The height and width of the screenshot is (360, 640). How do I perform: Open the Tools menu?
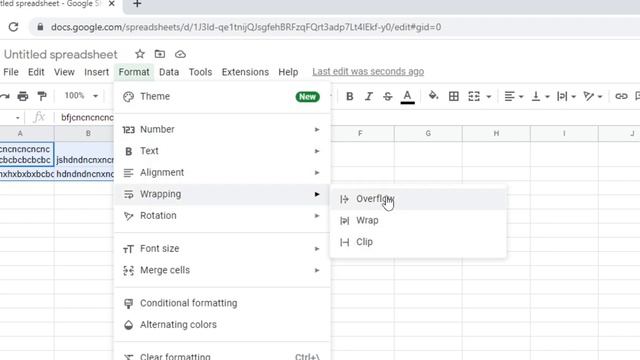pyautogui.click(x=200, y=72)
